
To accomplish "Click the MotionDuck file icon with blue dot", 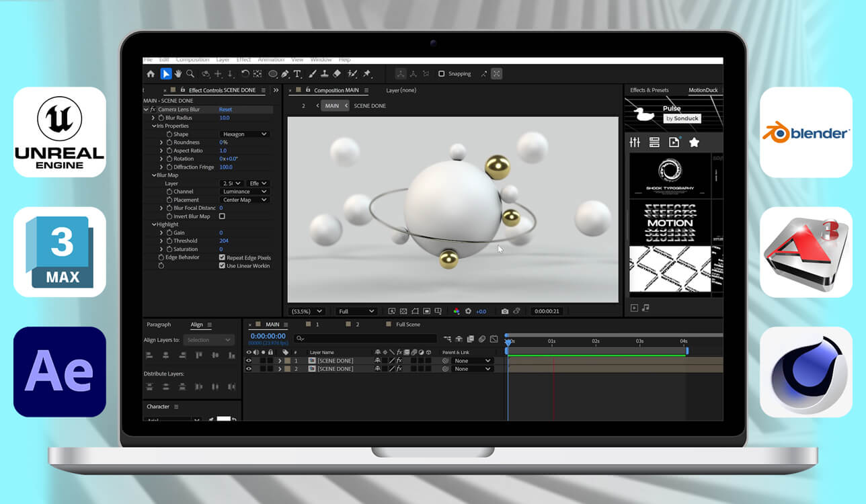I will click(x=674, y=142).
